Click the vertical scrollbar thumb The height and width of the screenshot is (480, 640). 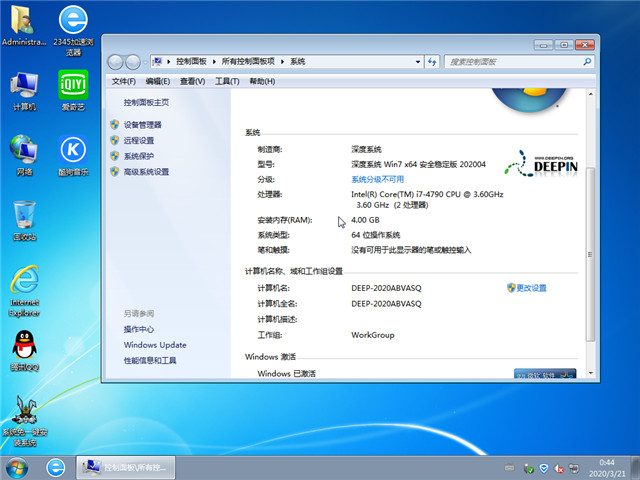[x=590, y=254]
